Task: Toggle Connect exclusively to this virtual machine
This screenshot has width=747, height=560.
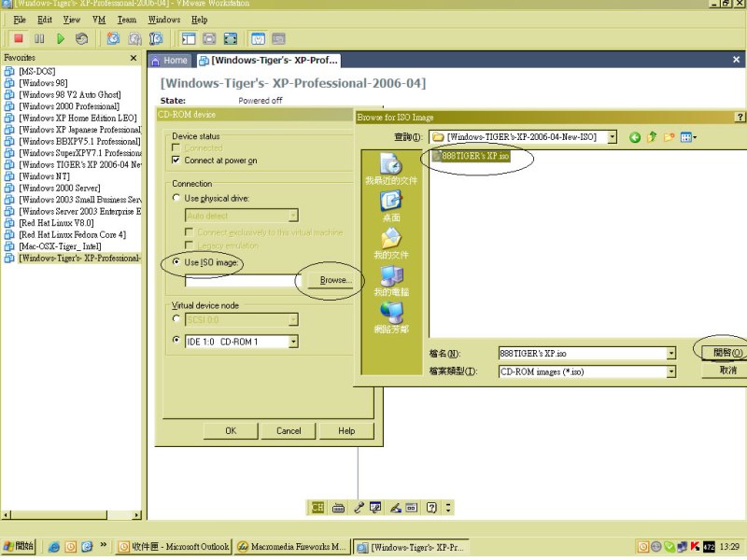Action: (190, 231)
